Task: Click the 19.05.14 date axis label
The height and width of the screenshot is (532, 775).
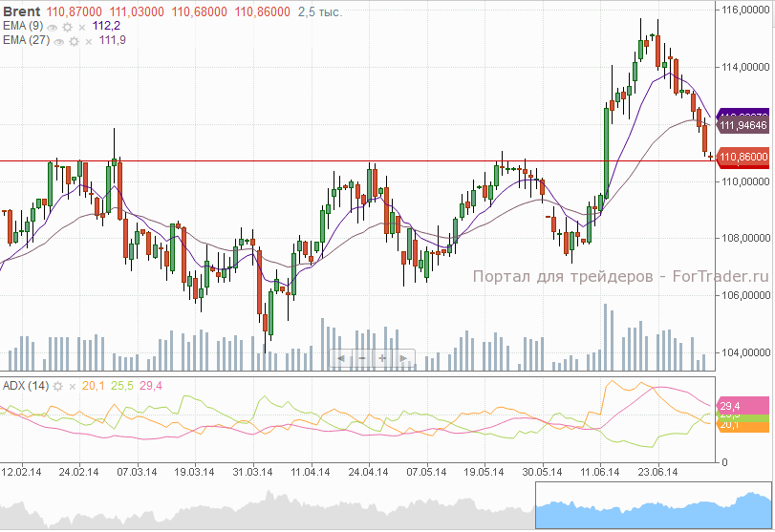Action: point(484,472)
